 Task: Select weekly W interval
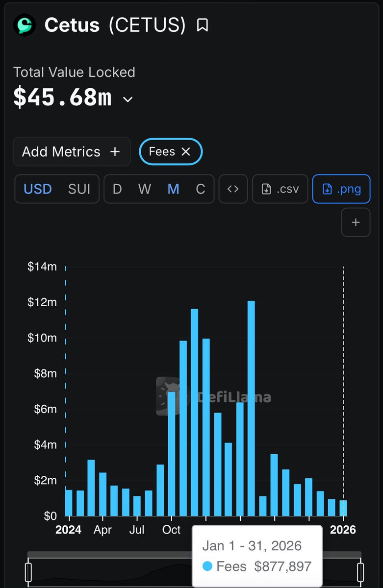[145, 189]
